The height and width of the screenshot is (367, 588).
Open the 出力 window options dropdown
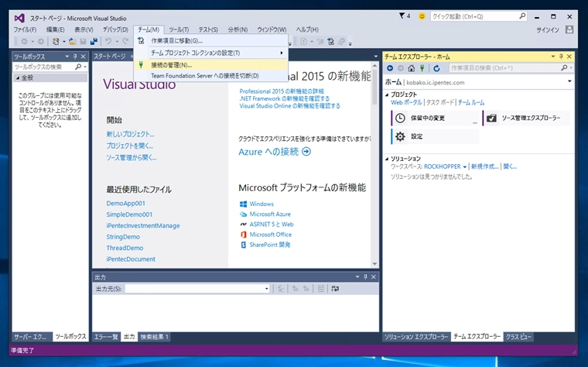pos(357,277)
